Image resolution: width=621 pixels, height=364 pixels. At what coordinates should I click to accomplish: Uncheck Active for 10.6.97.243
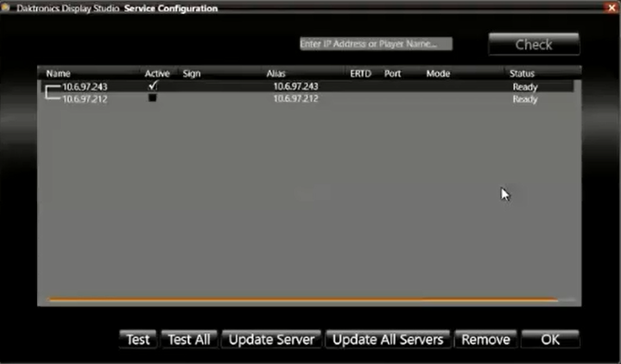(x=153, y=85)
